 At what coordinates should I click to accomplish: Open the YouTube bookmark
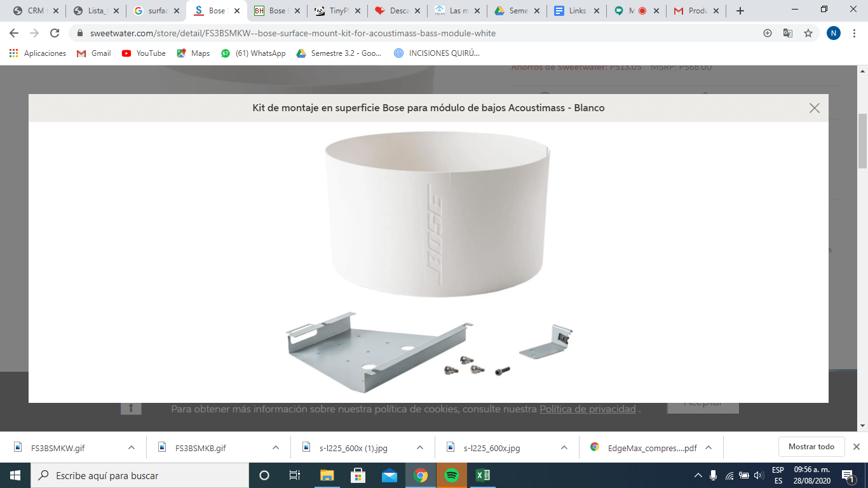[x=144, y=53]
